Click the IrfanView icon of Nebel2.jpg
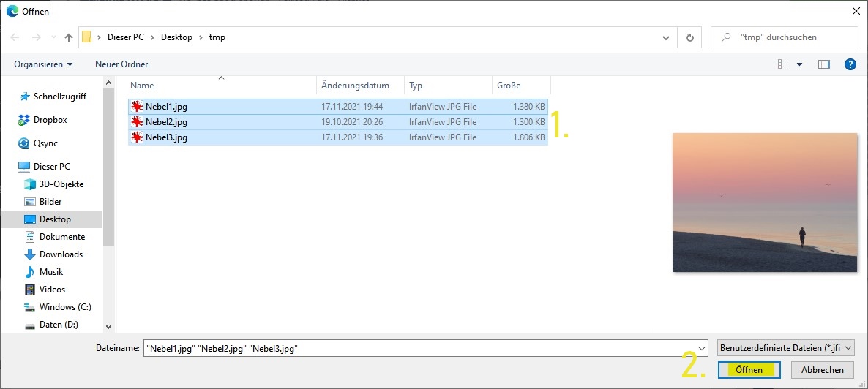The height and width of the screenshot is (389, 868). pos(137,122)
